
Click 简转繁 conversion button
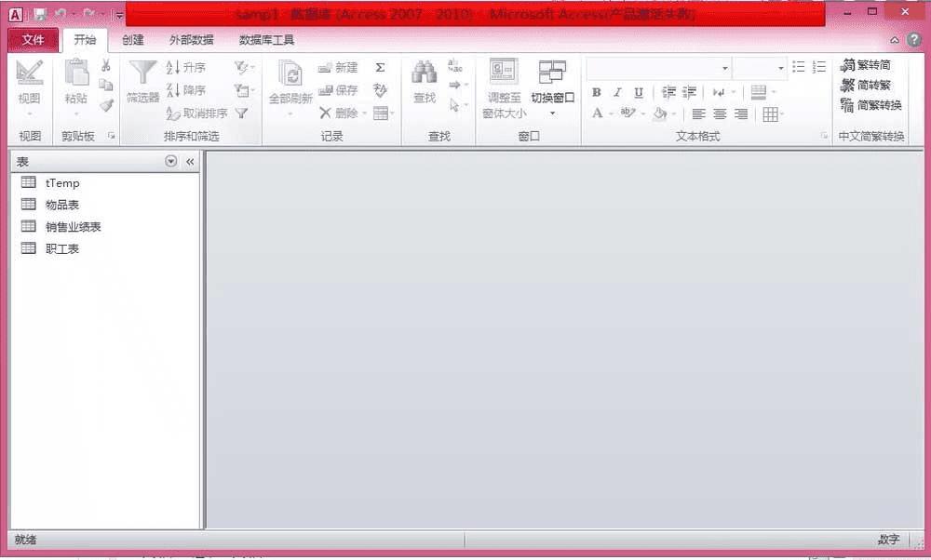tap(866, 86)
